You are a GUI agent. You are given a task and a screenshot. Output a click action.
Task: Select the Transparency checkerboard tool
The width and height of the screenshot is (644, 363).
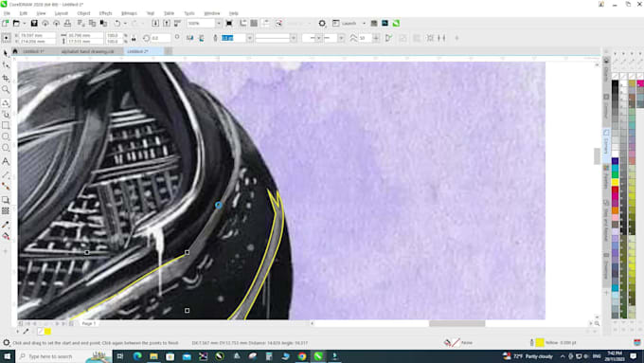(6, 211)
